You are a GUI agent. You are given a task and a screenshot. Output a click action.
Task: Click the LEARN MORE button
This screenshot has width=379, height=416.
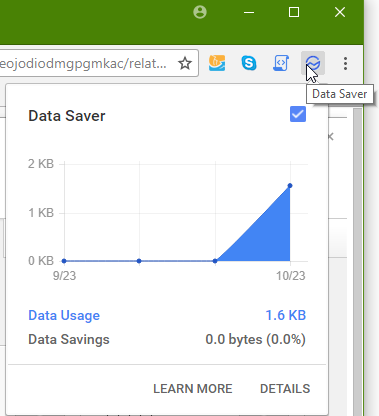click(193, 389)
